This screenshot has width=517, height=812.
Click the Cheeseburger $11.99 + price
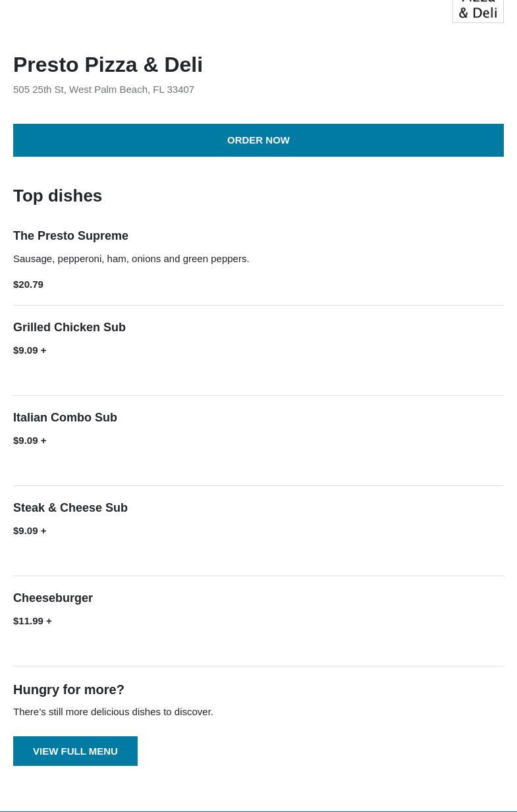pos(32,621)
